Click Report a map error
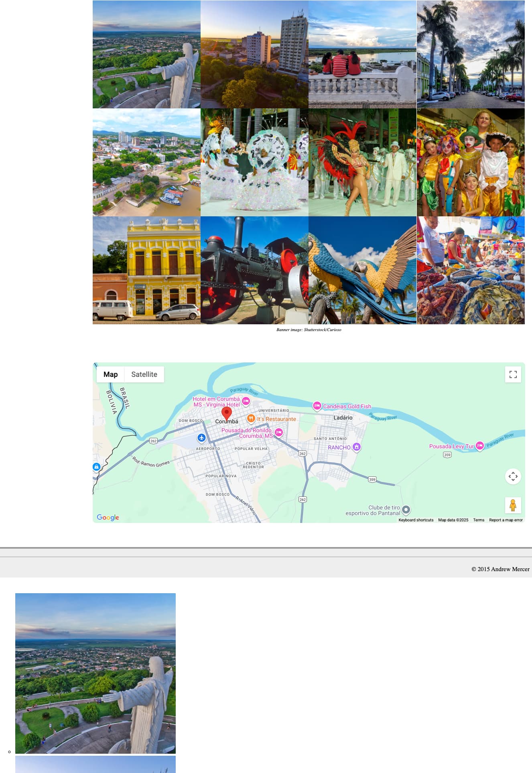 [x=506, y=520]
